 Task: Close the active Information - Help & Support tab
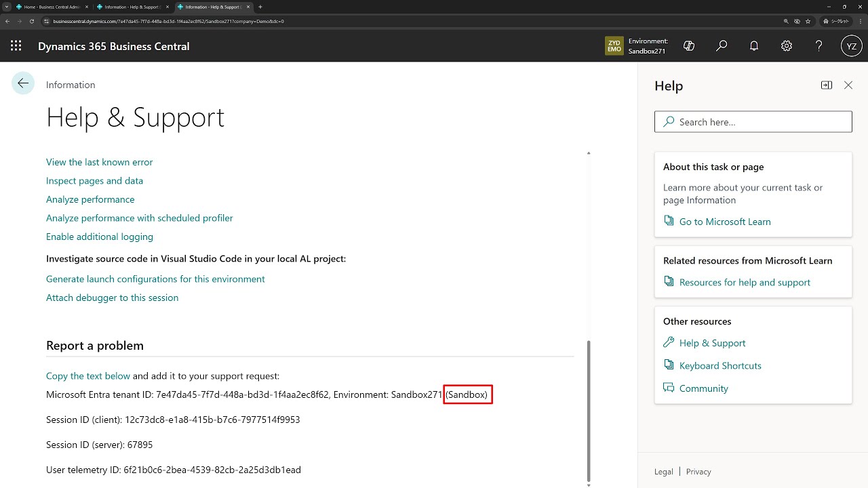247,7
